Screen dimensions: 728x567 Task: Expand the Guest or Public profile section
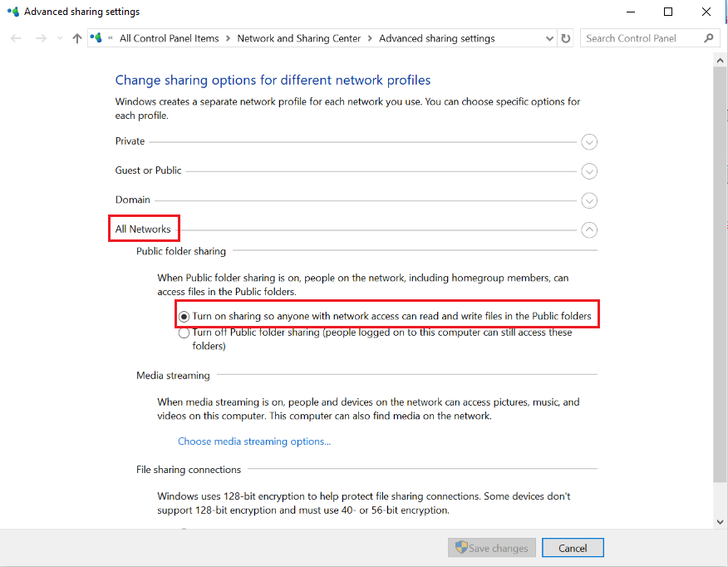[x=589, y=171]
